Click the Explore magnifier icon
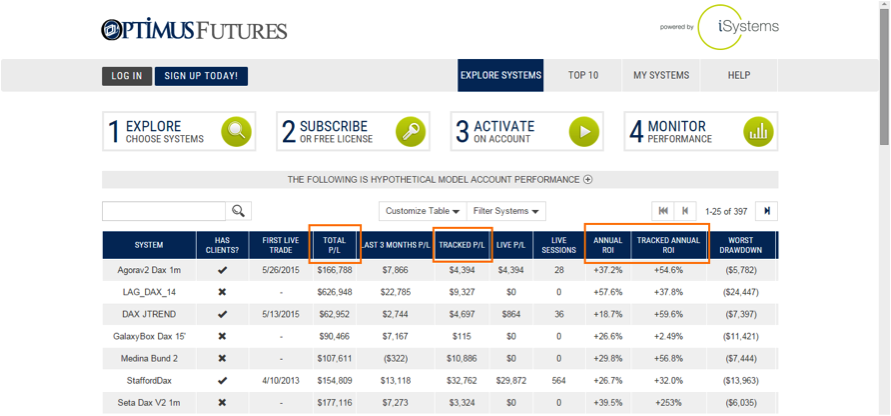This screenshot has height=416, width=891. tap(236, 131)
